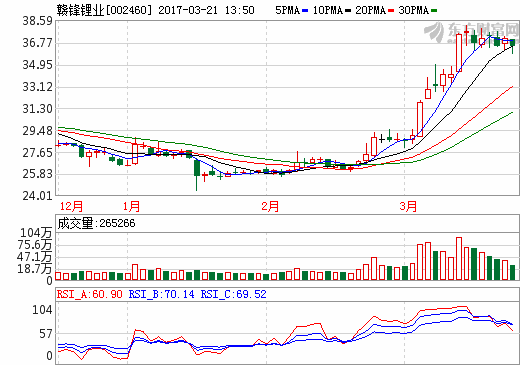Click price axis label 33.12
The height and width of the screenshot is (365, 520).
coord(37,87)
